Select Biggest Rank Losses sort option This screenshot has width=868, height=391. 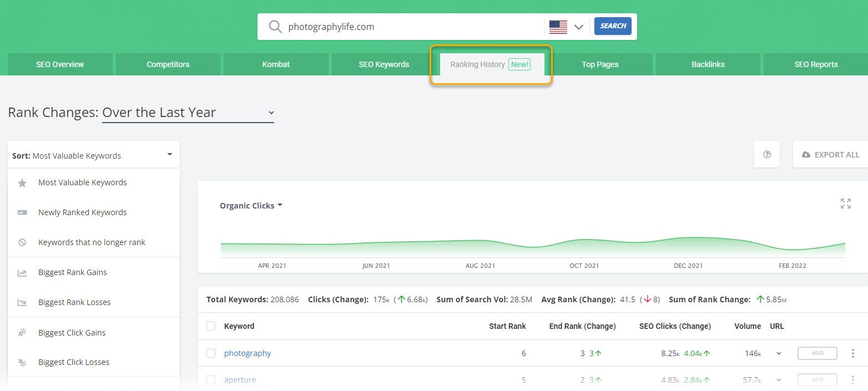[94, 302]
